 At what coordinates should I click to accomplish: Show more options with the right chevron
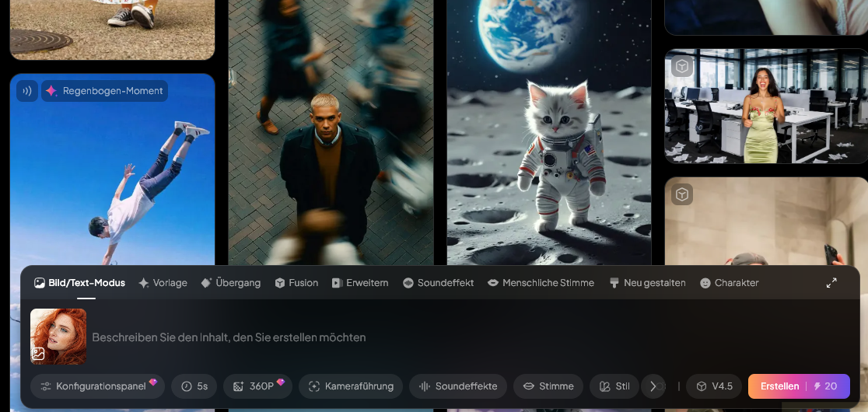pos(653,386)
